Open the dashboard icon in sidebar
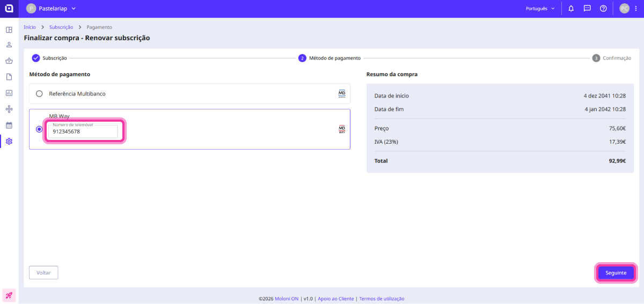The width and height of the screenshot is (644, 304). [x=9, y=29]
